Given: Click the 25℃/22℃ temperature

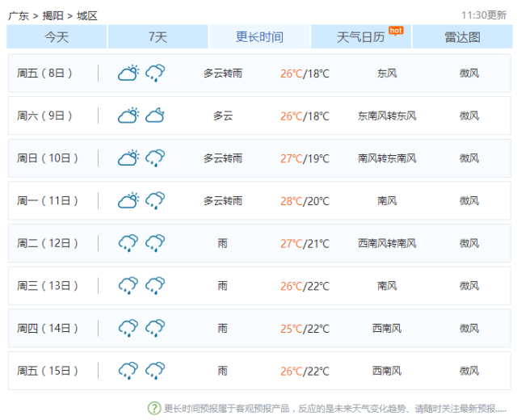Looking at the screenshot, I should (x=305, y=329).
